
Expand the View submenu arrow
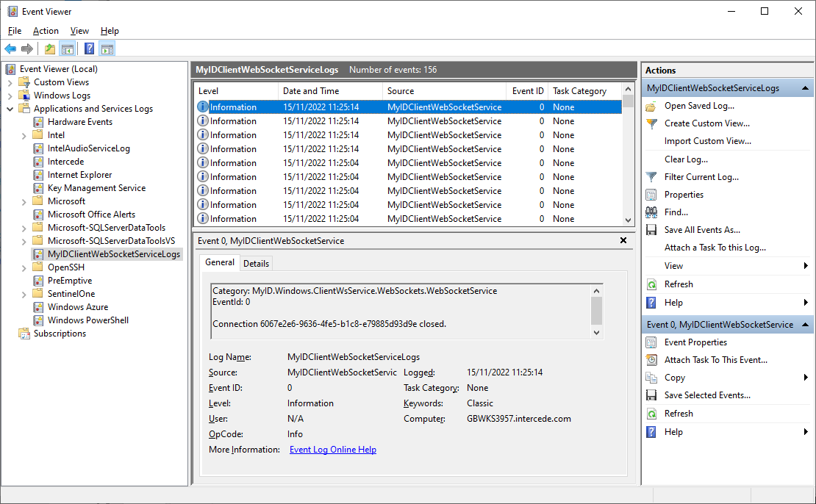tap(806, 266)
